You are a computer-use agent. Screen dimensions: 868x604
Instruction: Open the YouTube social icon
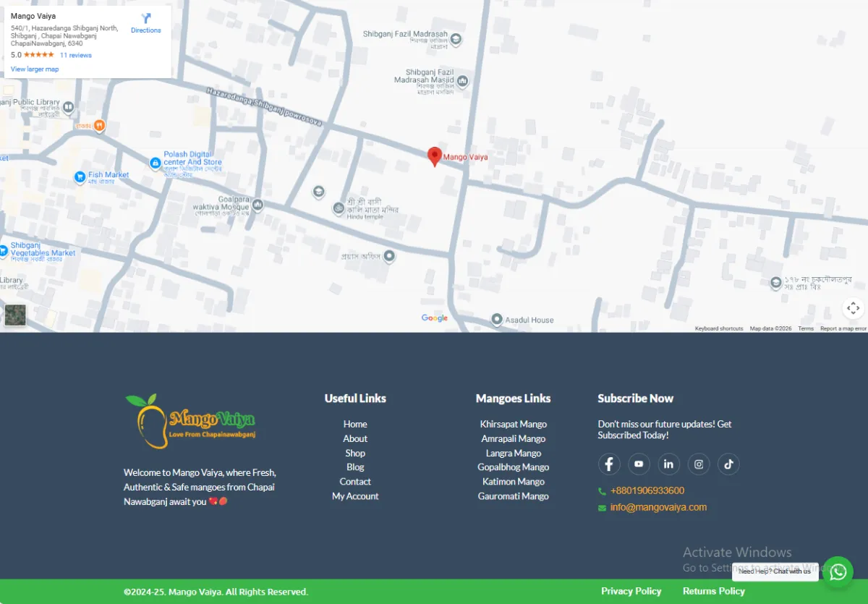(639, 464)
